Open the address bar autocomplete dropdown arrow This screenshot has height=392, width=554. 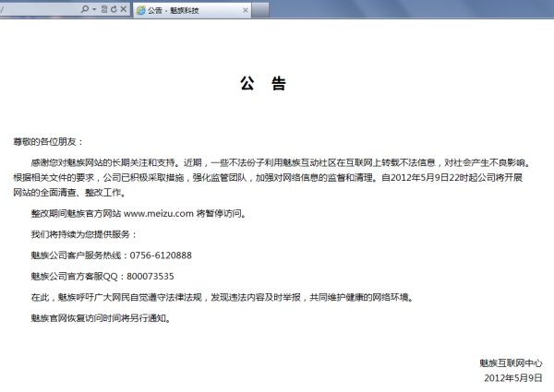[94, 9]
